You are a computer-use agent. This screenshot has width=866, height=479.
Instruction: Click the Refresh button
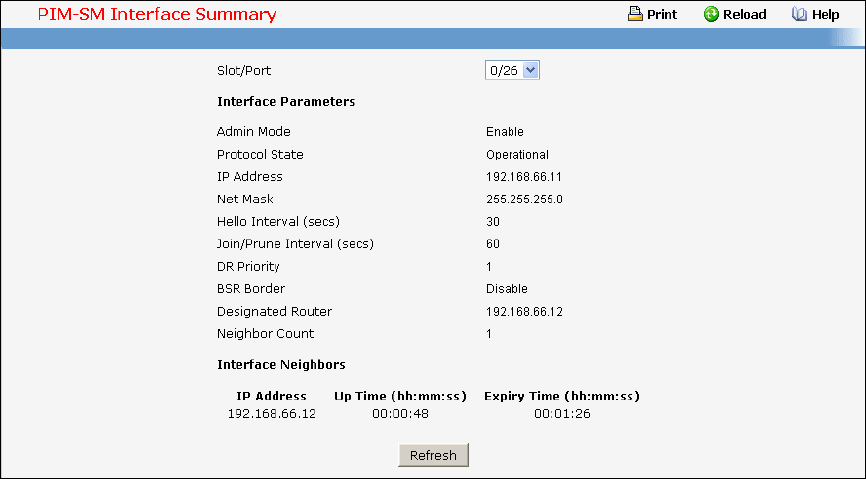tap(433, 455)
